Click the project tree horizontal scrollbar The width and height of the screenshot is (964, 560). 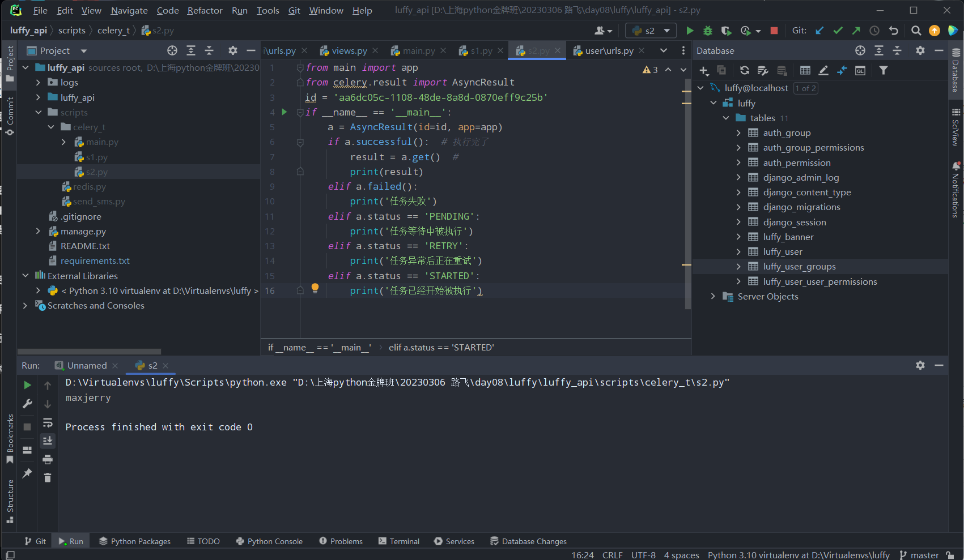click(90, 351)
